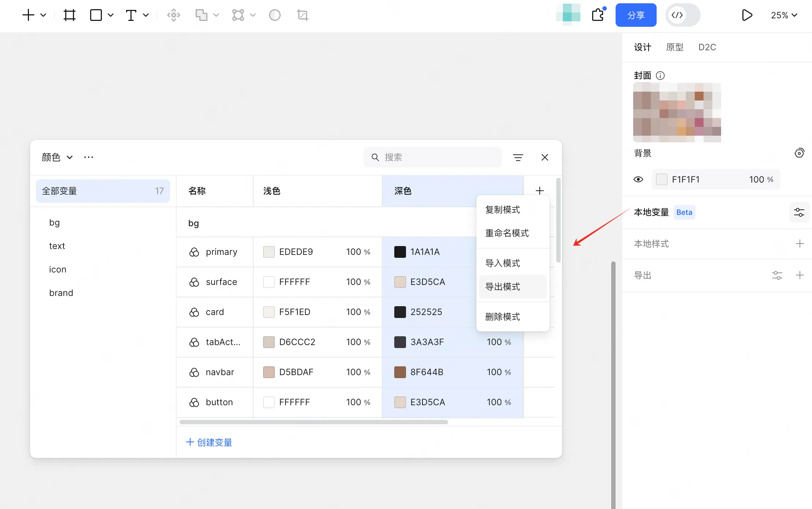Click the surface variable color icon
Screen dimensions: 812x509
pyautogui.click(x=194, y=282)
